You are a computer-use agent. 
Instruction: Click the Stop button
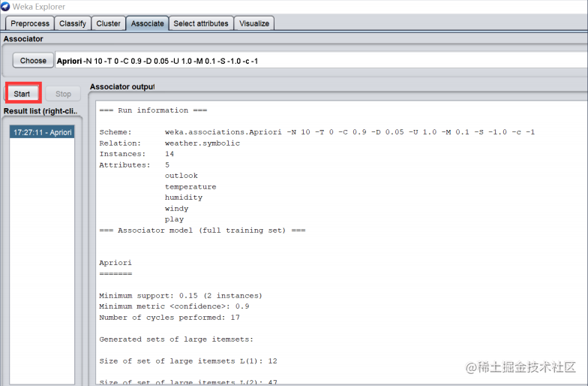click(63, 94)
